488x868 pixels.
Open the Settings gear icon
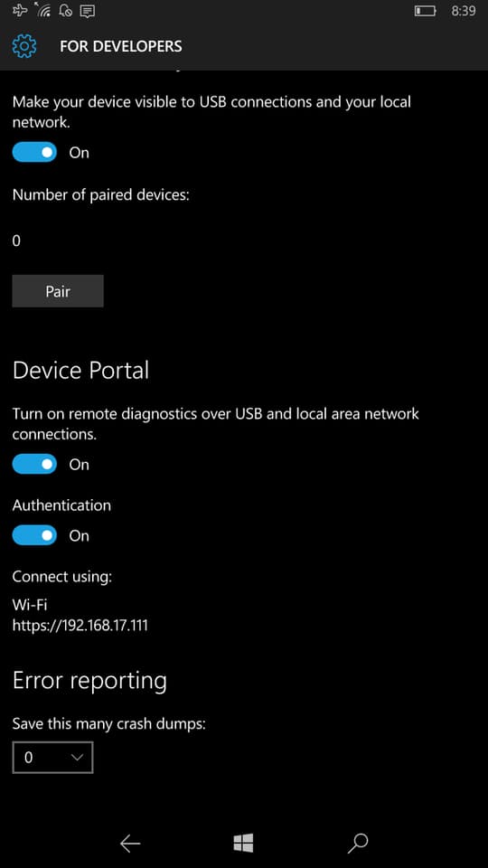(x=23, y=46)
